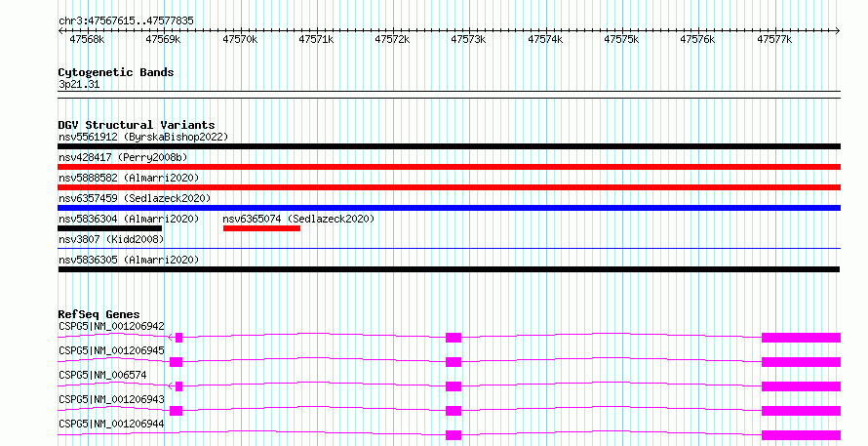The height and width of the screenshot is (446, 868).
Task: Select the 47570k scale mark
Action: point(240,39)
